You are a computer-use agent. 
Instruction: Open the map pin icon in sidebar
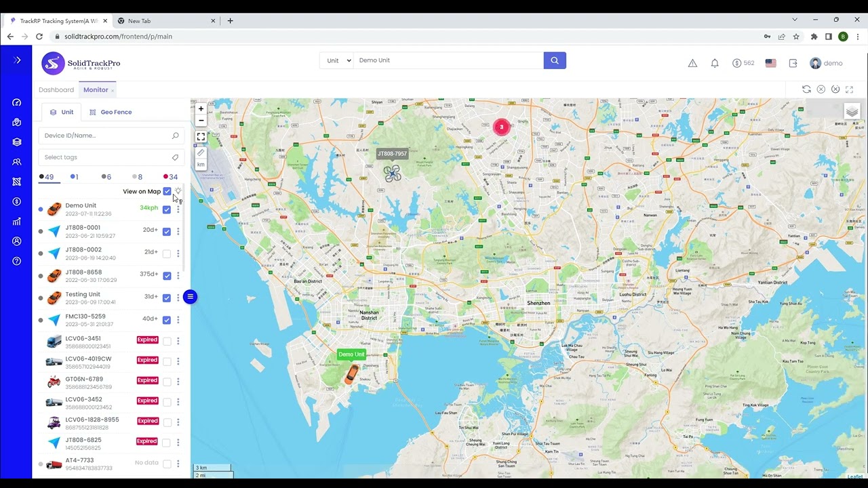(17, 123)
